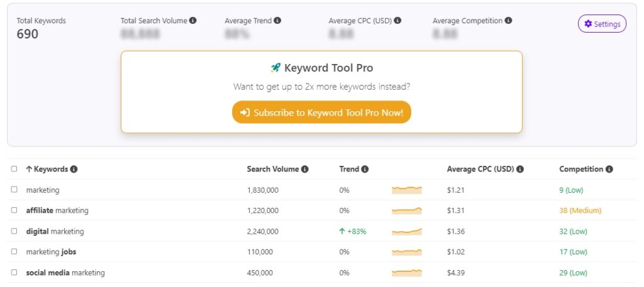Click search volume value 450,000
The image size is (644, 287).
[260, 273]
